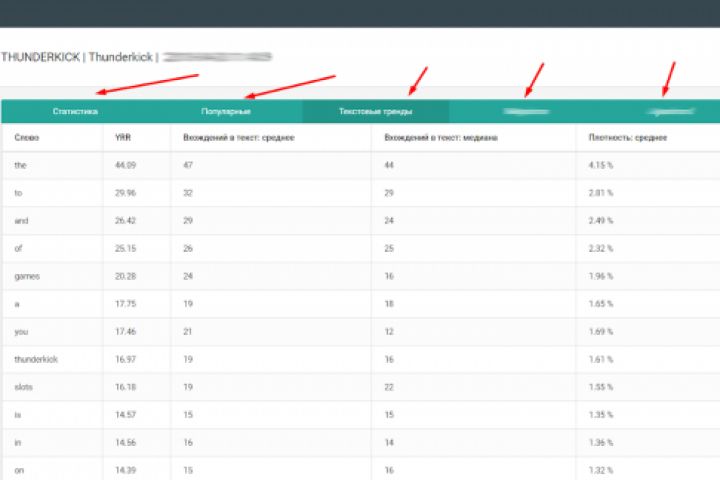Select the word cell "you"
This screenshot has height=480, width=720.
(21, 332)
